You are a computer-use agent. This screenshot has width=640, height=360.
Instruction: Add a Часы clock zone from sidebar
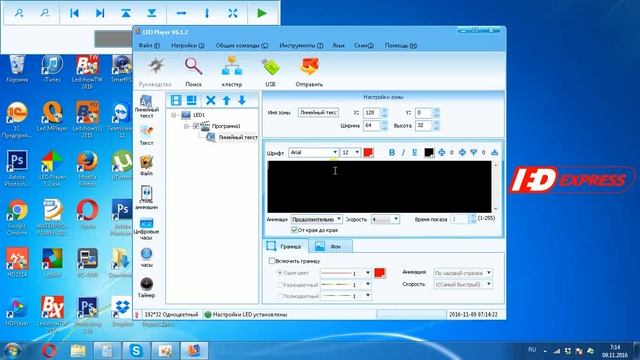(146, 258)
